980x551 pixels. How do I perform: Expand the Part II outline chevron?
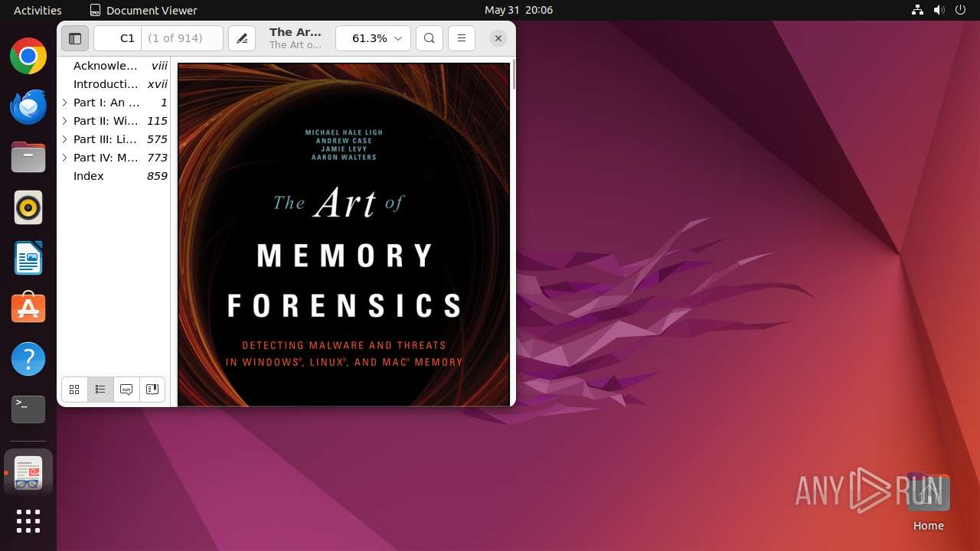(x=65, y=121)
